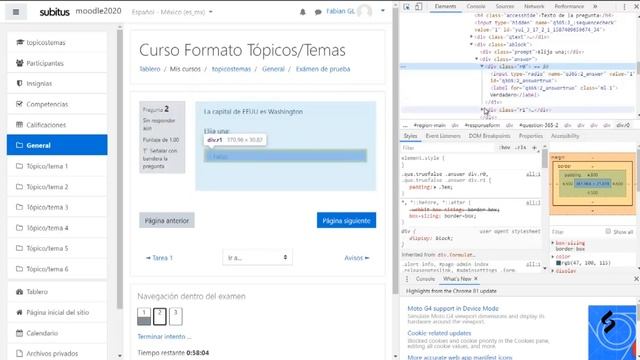Click the Página siguiente button
Screen dimensions: 640x360
pos(346,220)
